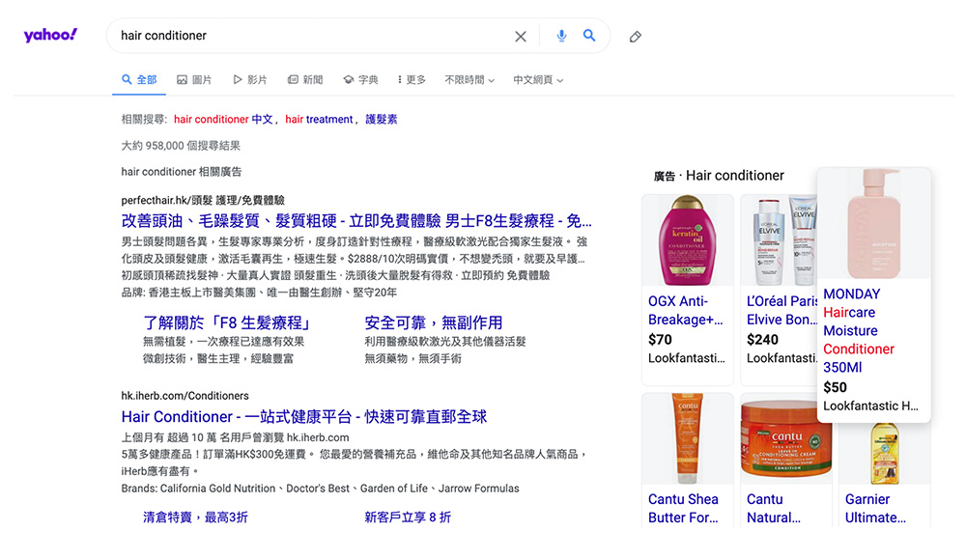
Task: Click the Yahoo logo
Action: point(50,35)
